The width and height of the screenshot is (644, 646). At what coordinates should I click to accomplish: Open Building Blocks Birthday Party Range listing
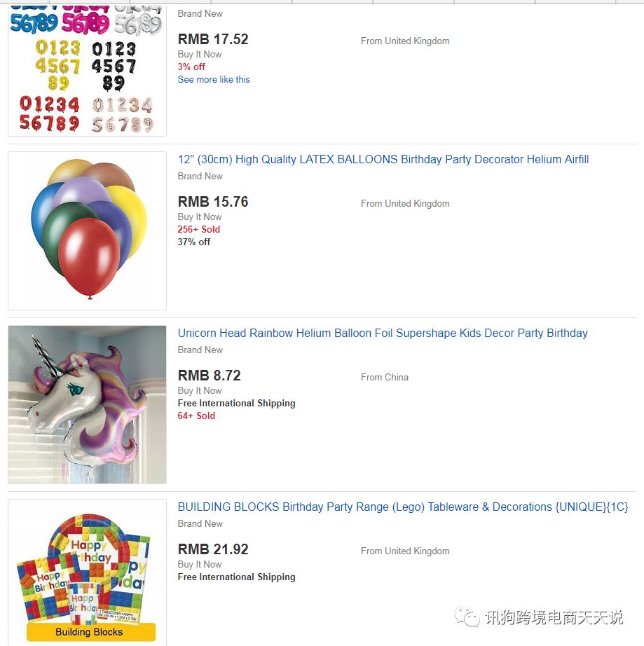pyautogui.click(x=403, y=507)
